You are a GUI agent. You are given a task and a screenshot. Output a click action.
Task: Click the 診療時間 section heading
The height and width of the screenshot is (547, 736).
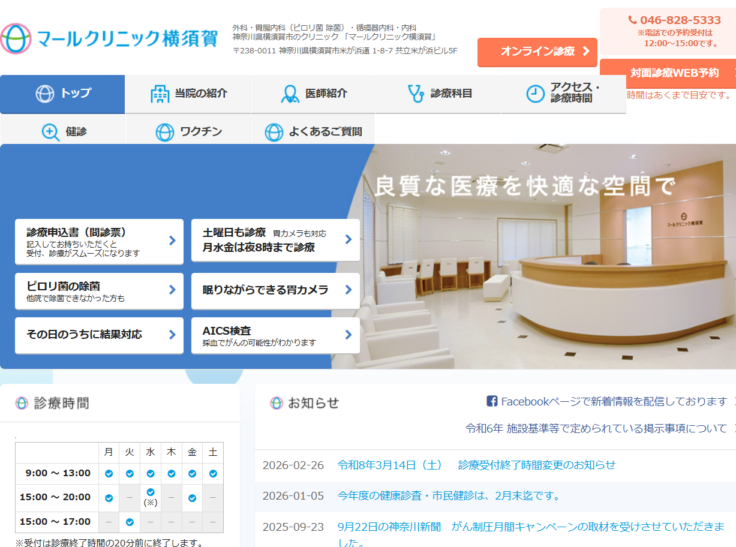(x=61, y=403)
